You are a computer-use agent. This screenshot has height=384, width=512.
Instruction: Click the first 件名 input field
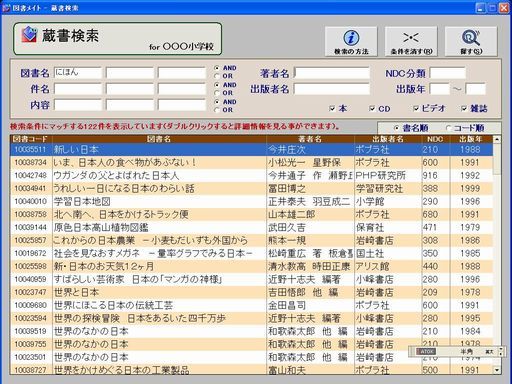(78, 89)
